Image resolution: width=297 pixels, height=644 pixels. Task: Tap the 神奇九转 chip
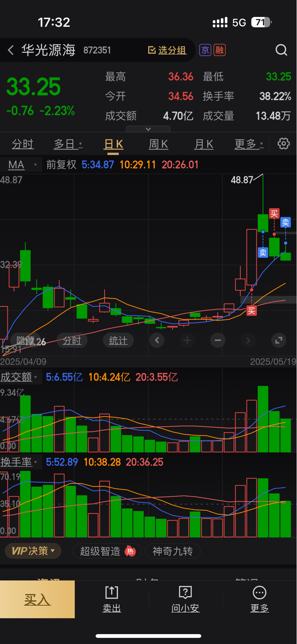[173, 551]
